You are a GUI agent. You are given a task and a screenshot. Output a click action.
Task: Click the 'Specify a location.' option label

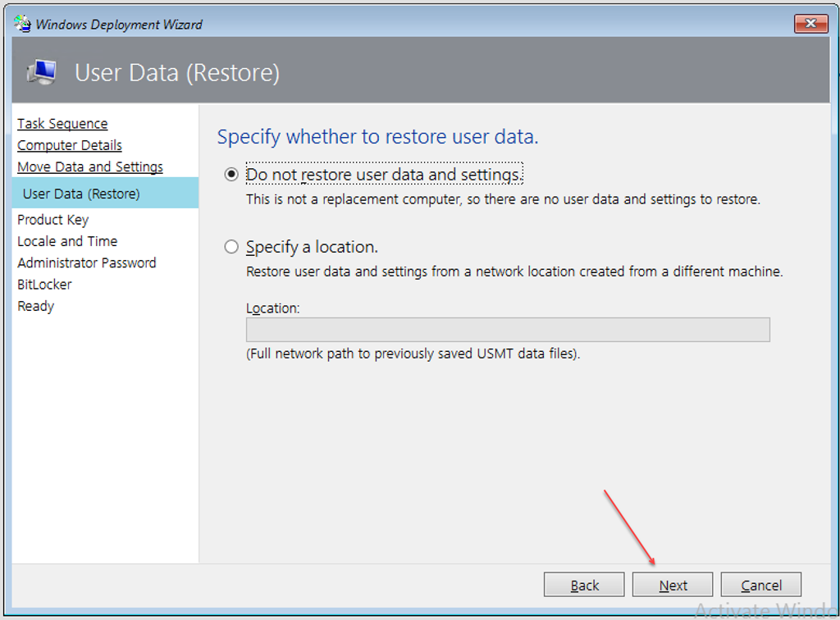(312, 247)
